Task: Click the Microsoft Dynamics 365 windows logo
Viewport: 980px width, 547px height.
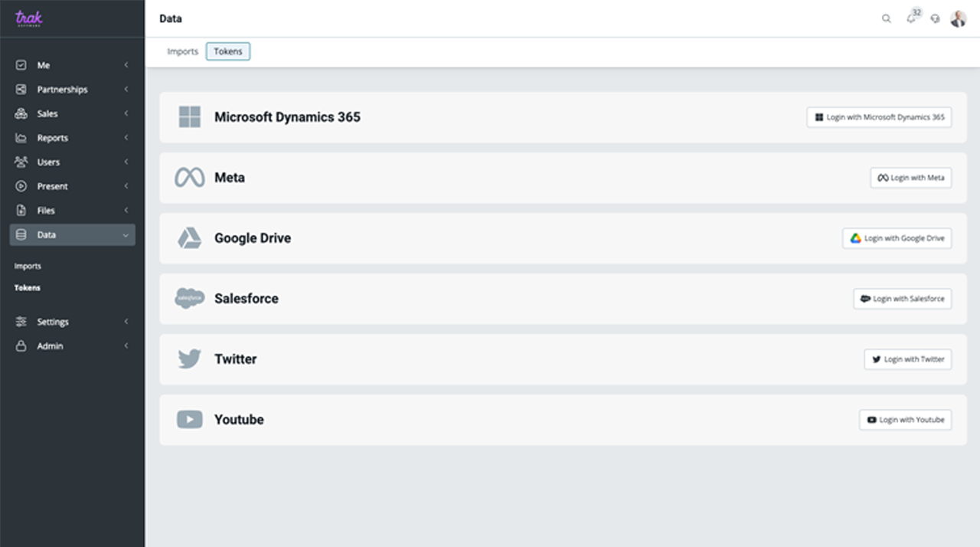Action: pos(189,117)
